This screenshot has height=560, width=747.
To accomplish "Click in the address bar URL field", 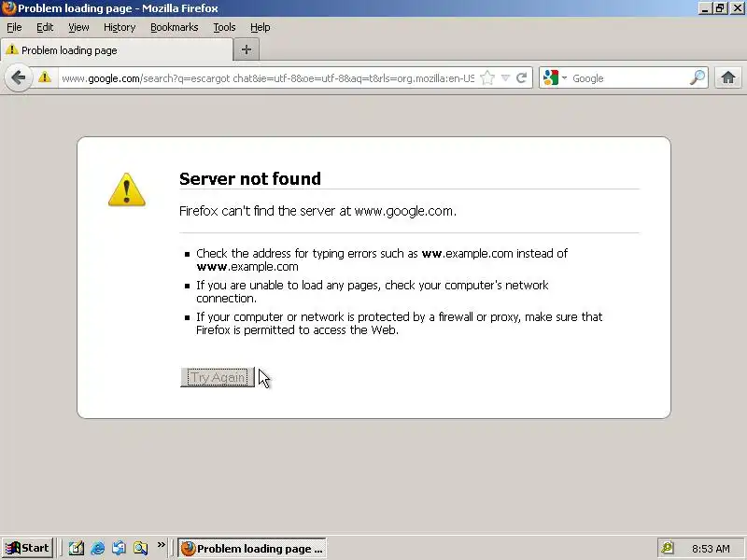I will point(268,78).
